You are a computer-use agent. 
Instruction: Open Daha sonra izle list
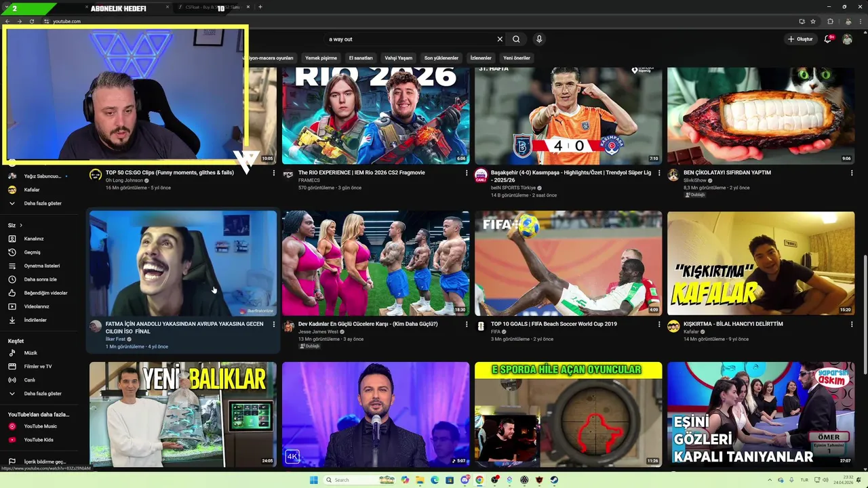coord(40,279)
